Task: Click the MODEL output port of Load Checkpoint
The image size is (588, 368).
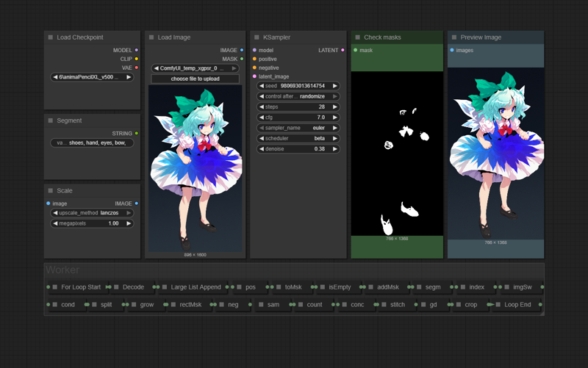Action: (x=137, y=50)
